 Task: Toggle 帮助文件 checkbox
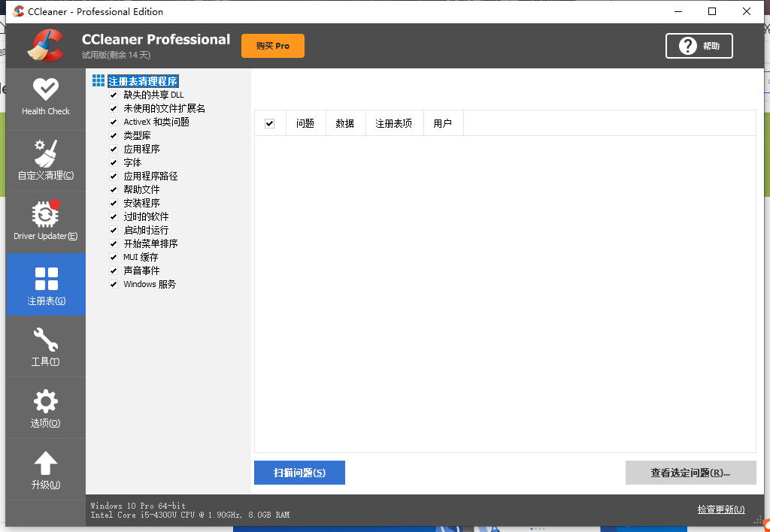(x=114, y=189)
